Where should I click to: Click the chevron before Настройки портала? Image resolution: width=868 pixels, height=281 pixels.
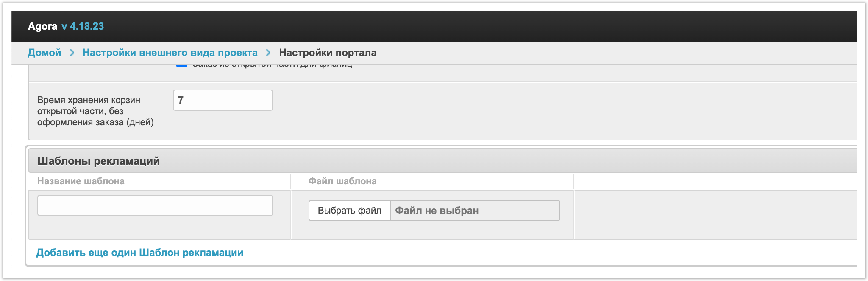268,53
